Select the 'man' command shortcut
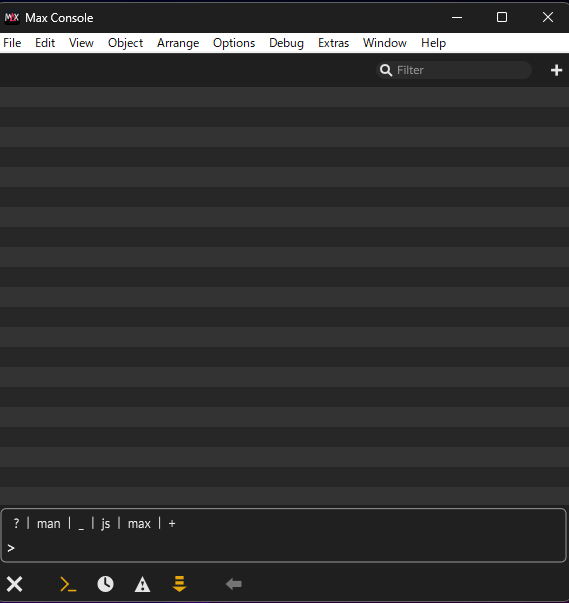Viewport: 569px width, 603px height. [x=49, y=524]
